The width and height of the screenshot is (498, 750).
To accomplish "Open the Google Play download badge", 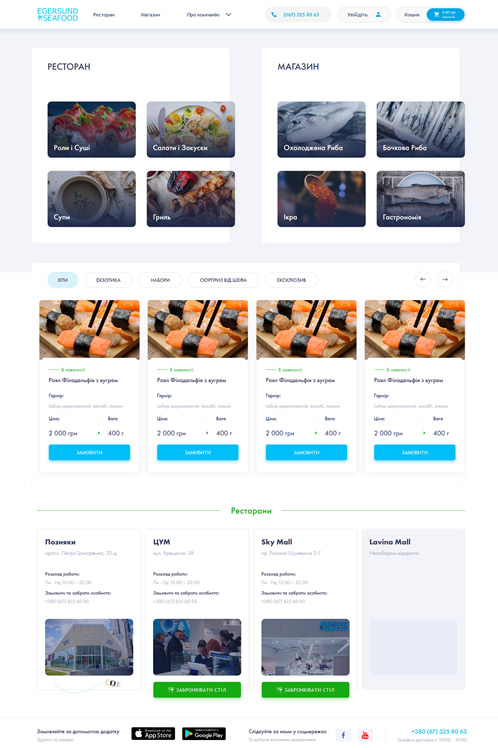I will point(204,733).
